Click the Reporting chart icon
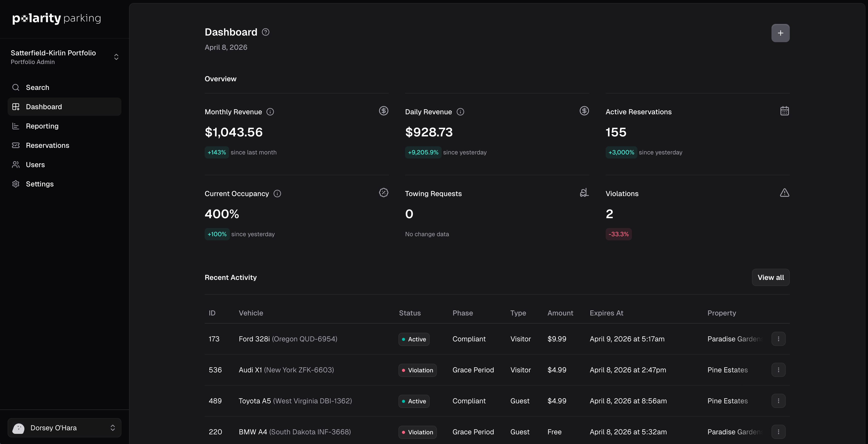 [16, 126]
